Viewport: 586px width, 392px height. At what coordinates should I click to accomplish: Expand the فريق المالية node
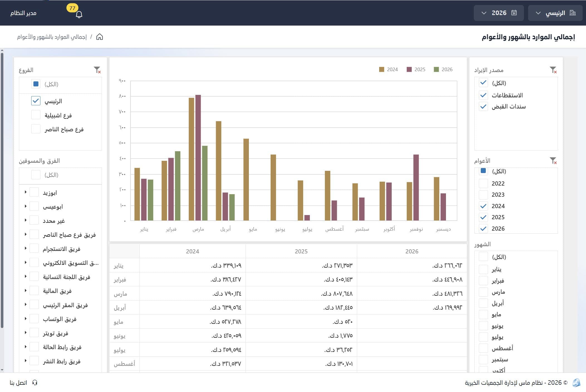(25, 290)
